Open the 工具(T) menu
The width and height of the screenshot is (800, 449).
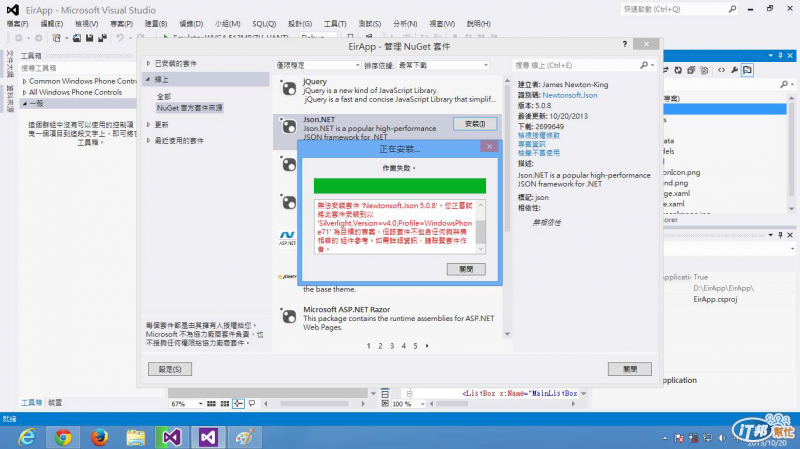click(x=335, y=24)
